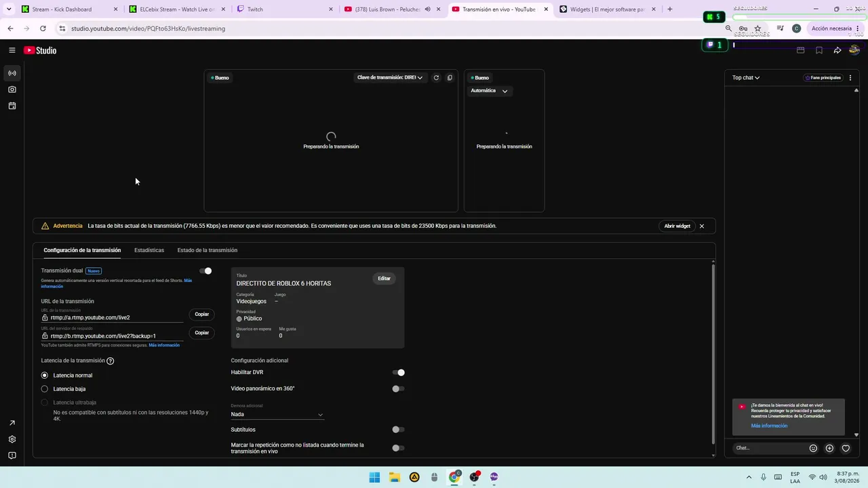Click the Chrome icon in the taskbar
Screen dimensions: 868x488
click(x=454, y=477)
